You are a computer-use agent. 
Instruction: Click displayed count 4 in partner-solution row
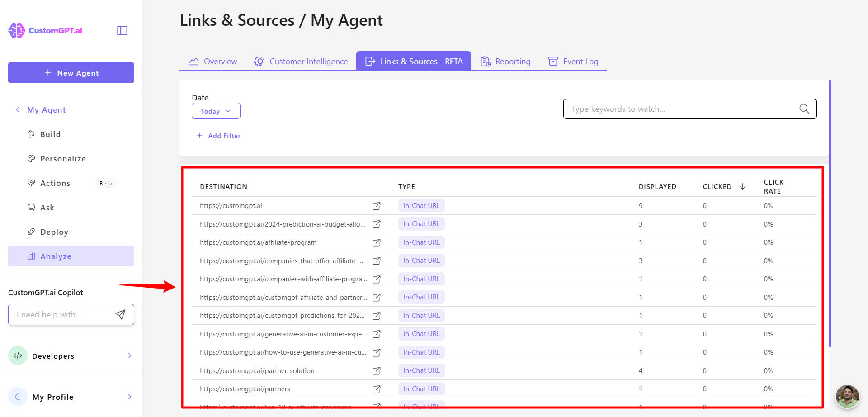[x=641, y=371]
